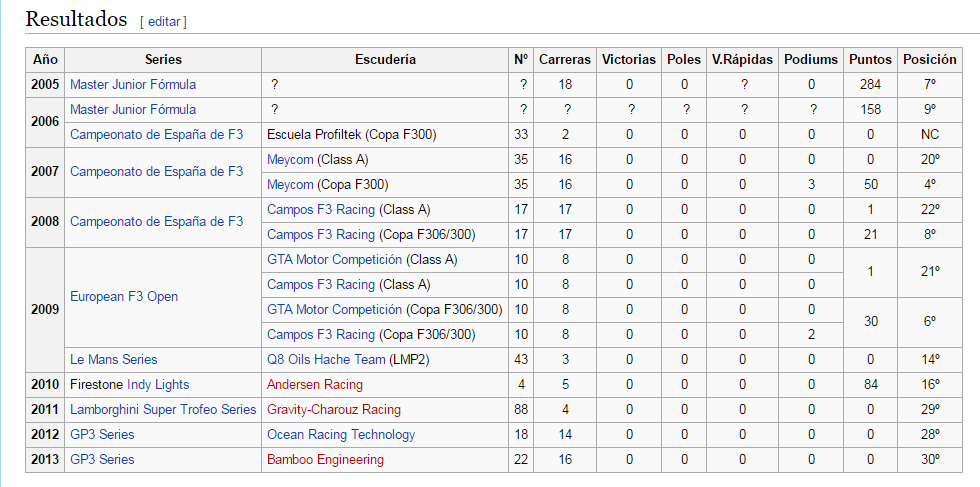The width and height of the screenshot is (980, 487).
Task: Open Campeonato de España de F3 link for 2007
Action: point(156,172)
